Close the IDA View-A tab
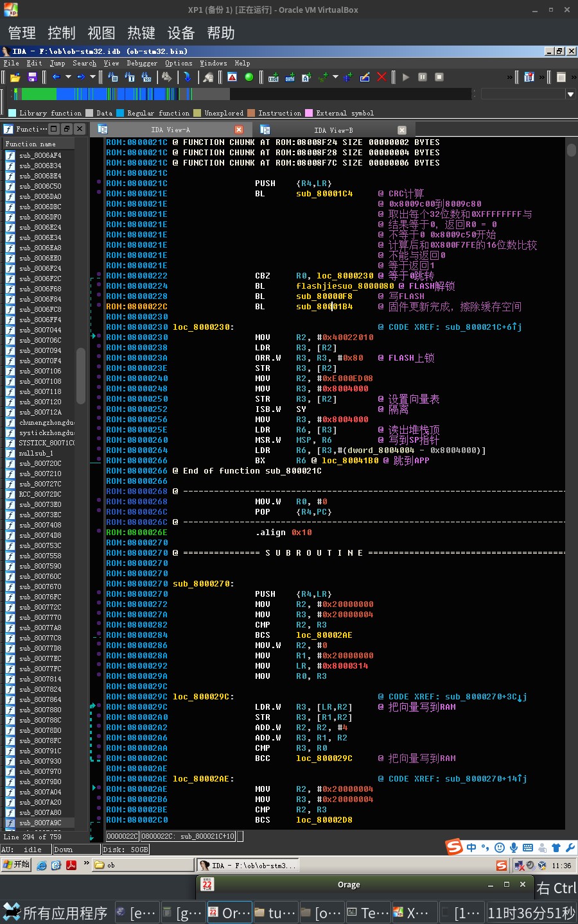 coord(239,130)
